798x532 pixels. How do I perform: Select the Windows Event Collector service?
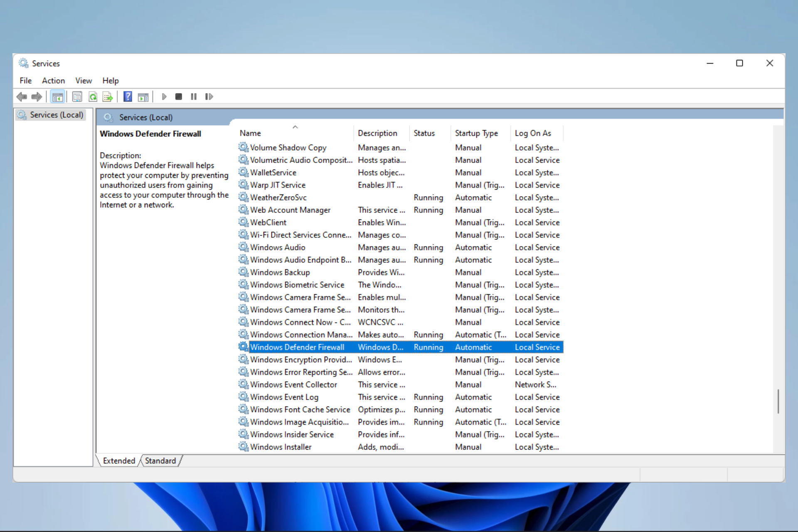click(400, 384)
